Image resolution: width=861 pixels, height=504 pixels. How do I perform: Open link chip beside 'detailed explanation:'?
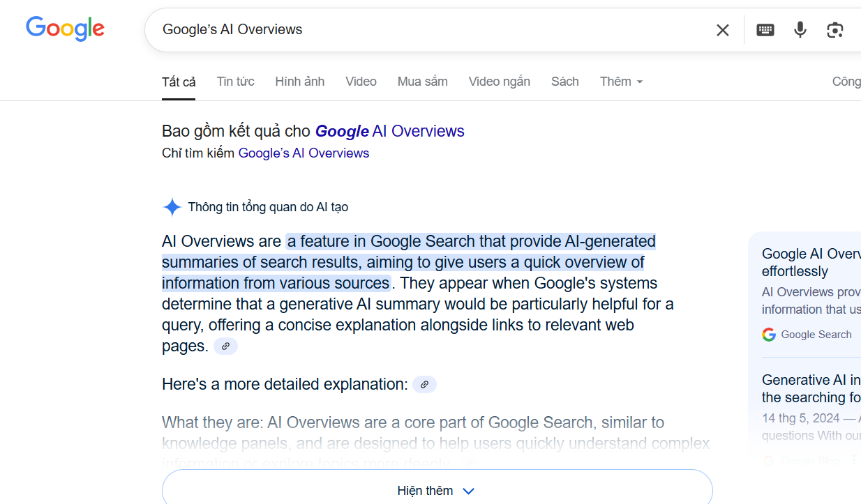tap(424, 384)
